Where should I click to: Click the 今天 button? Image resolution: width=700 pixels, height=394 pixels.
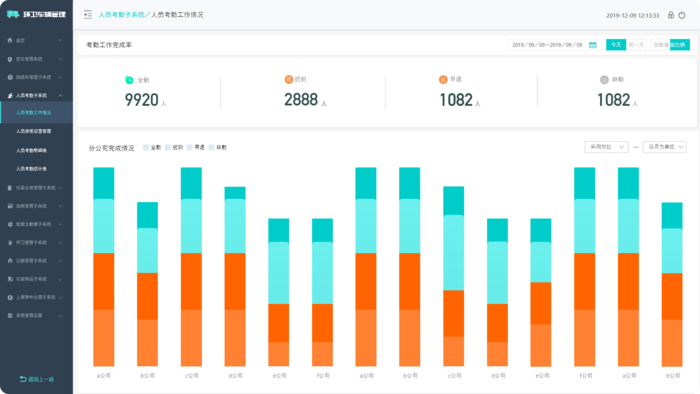tap(616, 45)
